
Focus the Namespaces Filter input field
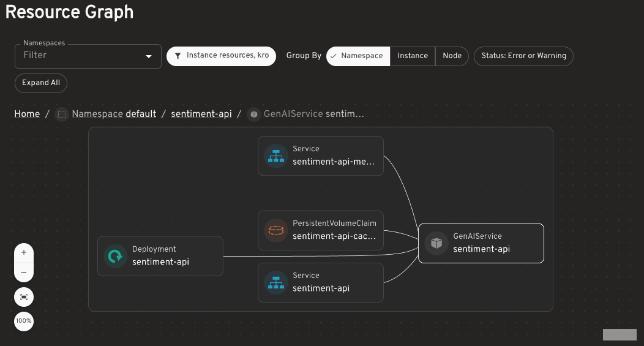pos(88,56)
